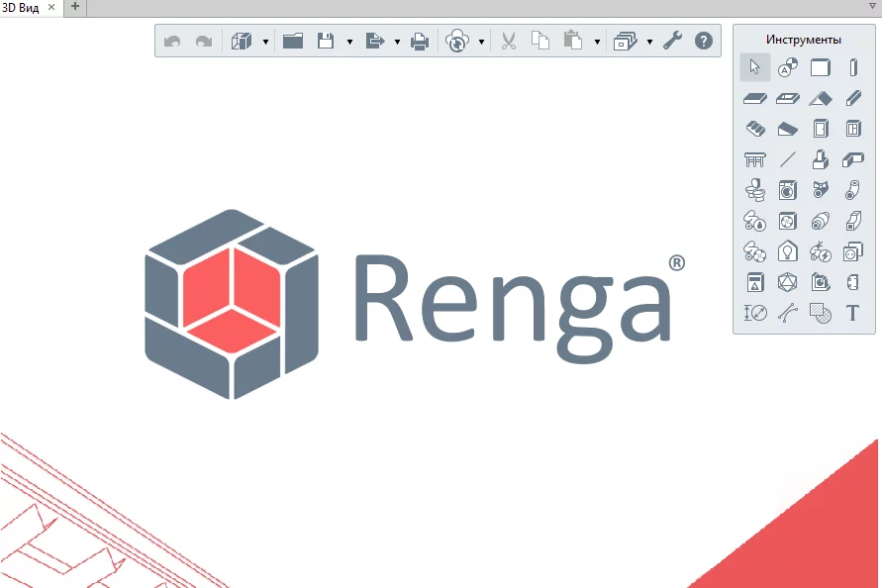Select the Pipe elbow tool
Viewport: 882px width, 588px height.
852,190
